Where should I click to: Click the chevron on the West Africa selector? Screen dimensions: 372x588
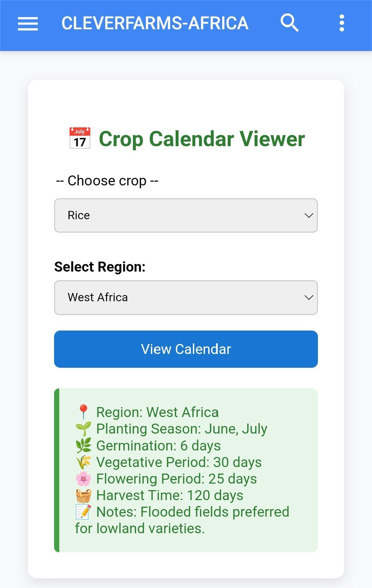(308, 297)
